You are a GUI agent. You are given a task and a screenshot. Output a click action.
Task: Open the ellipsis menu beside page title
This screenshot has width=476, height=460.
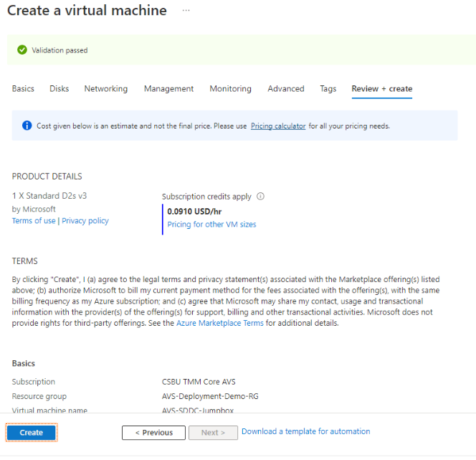click(x=186, y=11)
